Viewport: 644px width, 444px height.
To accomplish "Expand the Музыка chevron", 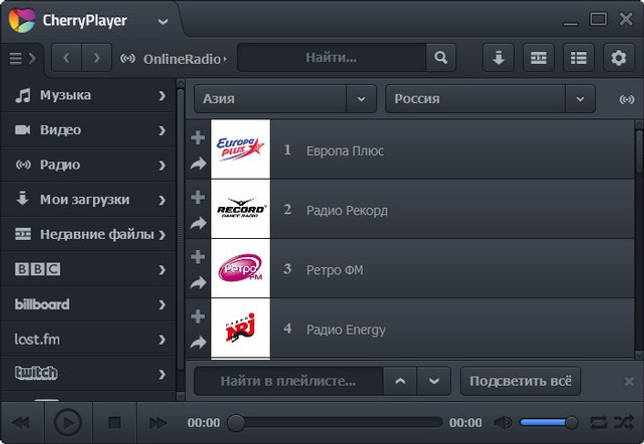I will (162, 96).
